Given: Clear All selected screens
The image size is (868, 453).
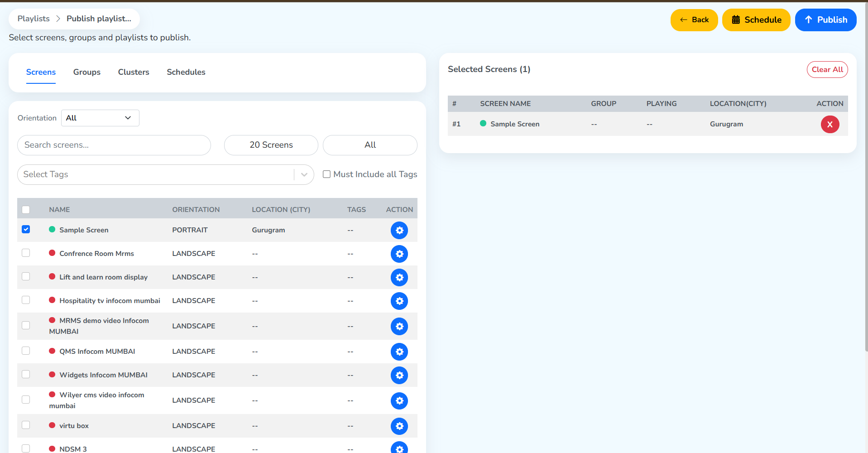Looking at the screenshot, I should tap(827, 69).
